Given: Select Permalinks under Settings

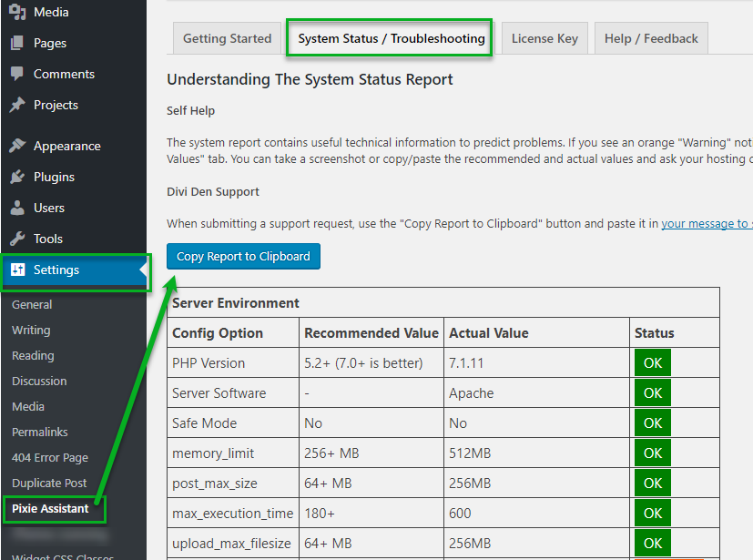Looking at the screenshot, I should pyautogui.click(x=40, y=432).
